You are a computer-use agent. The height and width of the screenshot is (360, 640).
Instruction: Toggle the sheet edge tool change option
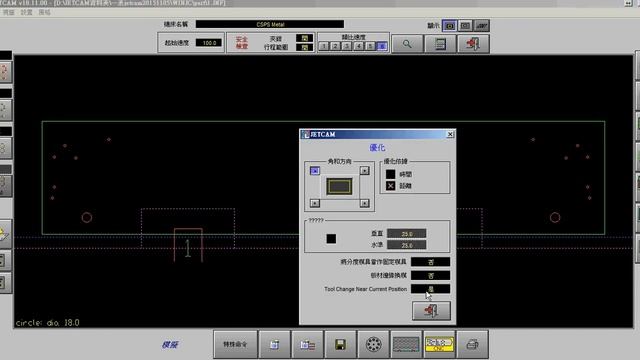[x=431, y=276]
